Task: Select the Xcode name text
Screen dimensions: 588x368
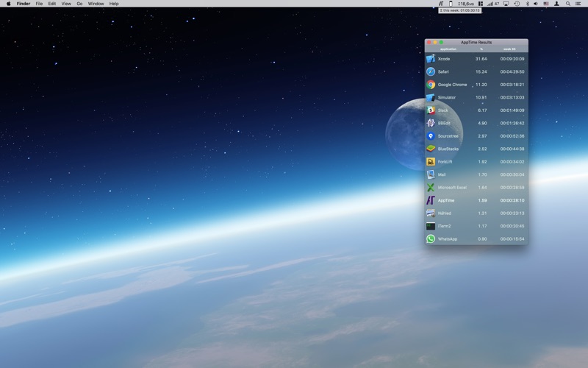Action: pyautogui.click(x=444, y=59)
